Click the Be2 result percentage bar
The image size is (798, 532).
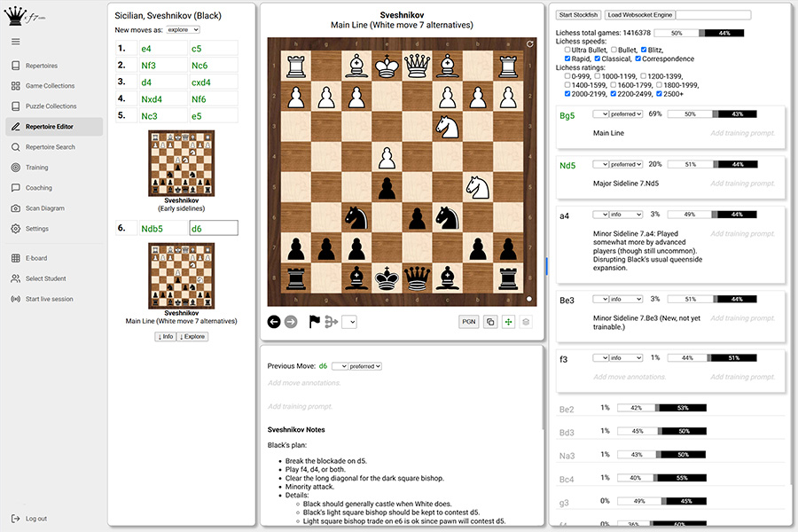click(661, 408)
